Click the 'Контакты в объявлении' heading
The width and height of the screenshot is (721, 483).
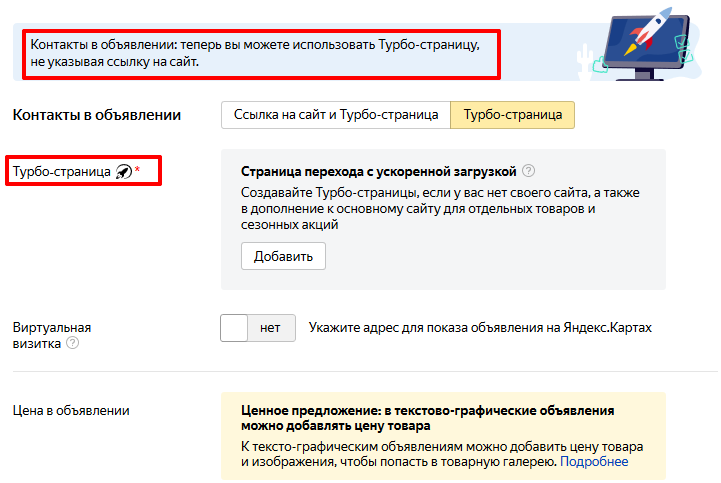(x=97, y=115)
